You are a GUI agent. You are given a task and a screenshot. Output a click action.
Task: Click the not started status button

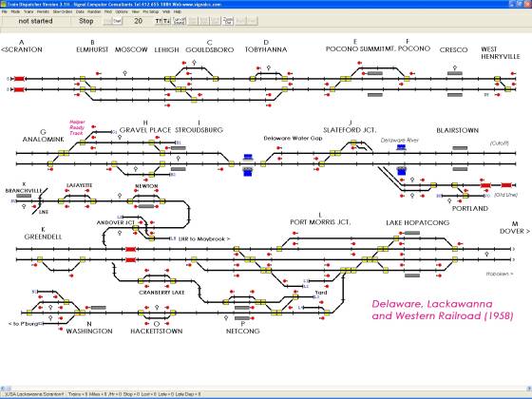[x=36, y=21]
